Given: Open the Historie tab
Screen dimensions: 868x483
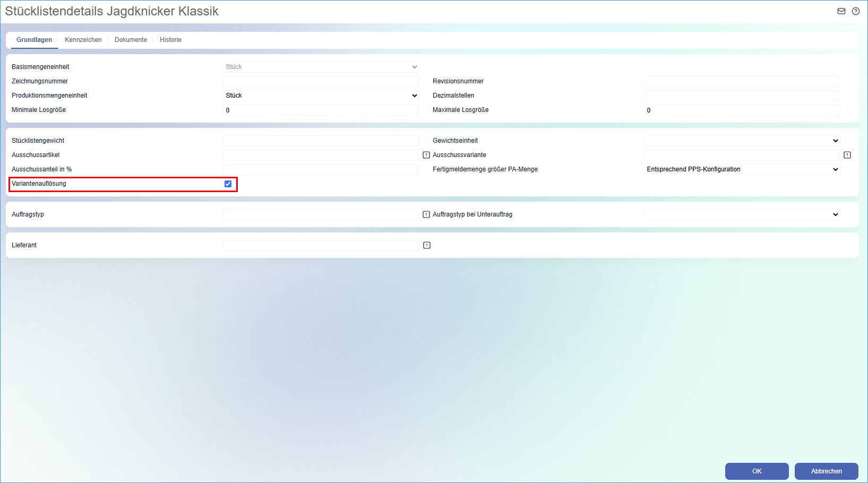Looking at the screenshot, I should 170,40.
